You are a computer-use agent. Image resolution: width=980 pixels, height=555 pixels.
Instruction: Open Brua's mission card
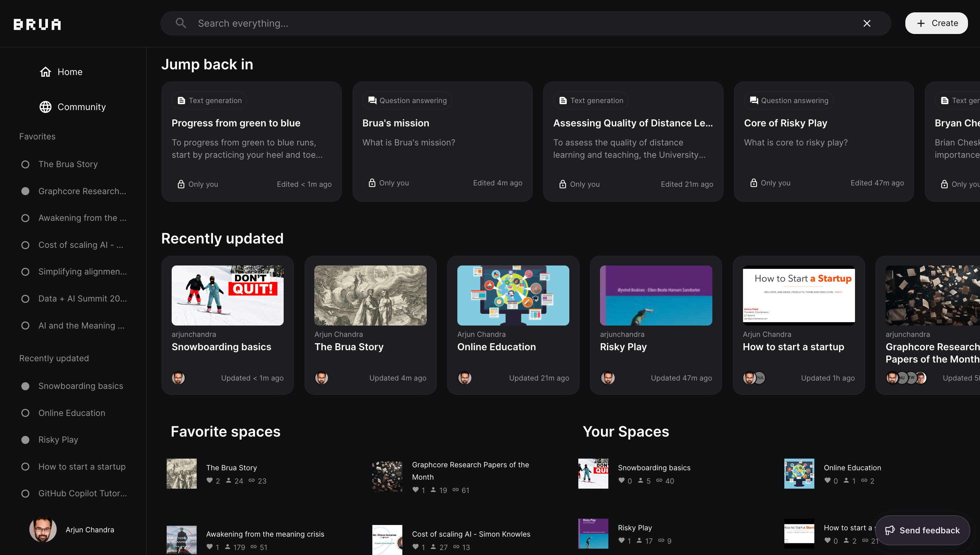click(442, 141)
